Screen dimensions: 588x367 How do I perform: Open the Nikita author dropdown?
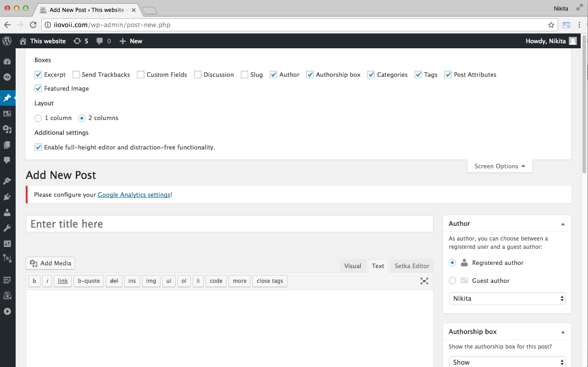507,298
